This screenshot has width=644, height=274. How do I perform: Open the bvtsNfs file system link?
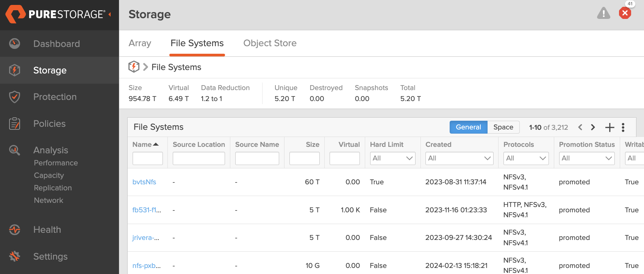pyautogui.click(x=144, y=182)
